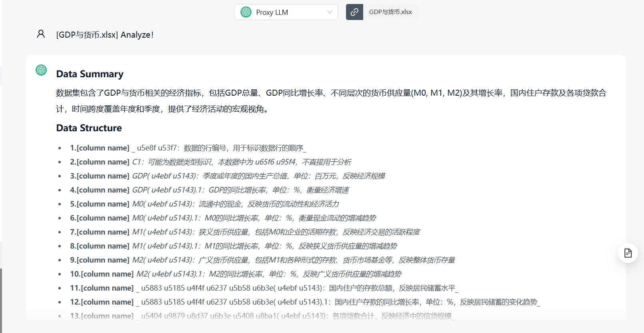644x333 pixels.
Task: Click list item 8 about M1的同比增长率
Action: point(234,246)
